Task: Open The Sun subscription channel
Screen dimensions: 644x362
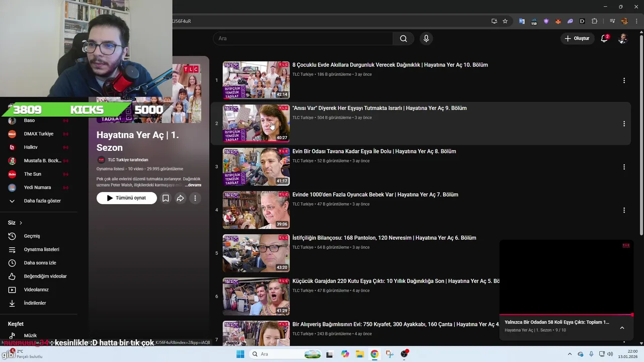Action: click(x=38, y=174)
